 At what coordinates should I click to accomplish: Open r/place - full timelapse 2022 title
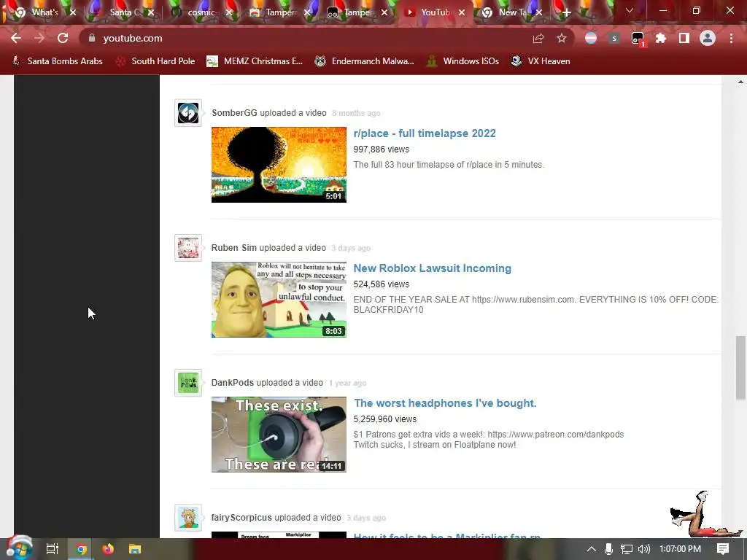[x=425, y=133]
